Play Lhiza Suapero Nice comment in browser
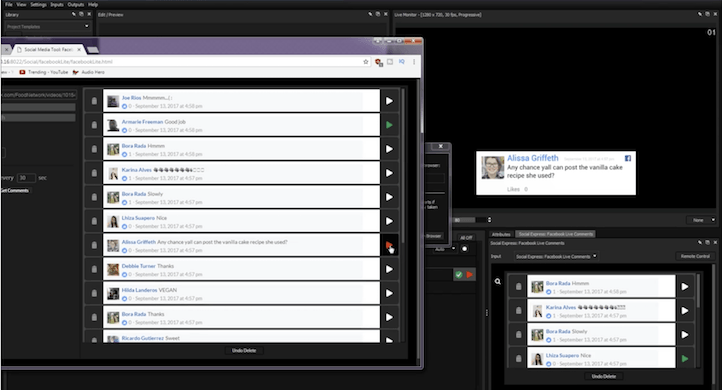The width and height of the screenshot is (722, 390). pos(389,221)
